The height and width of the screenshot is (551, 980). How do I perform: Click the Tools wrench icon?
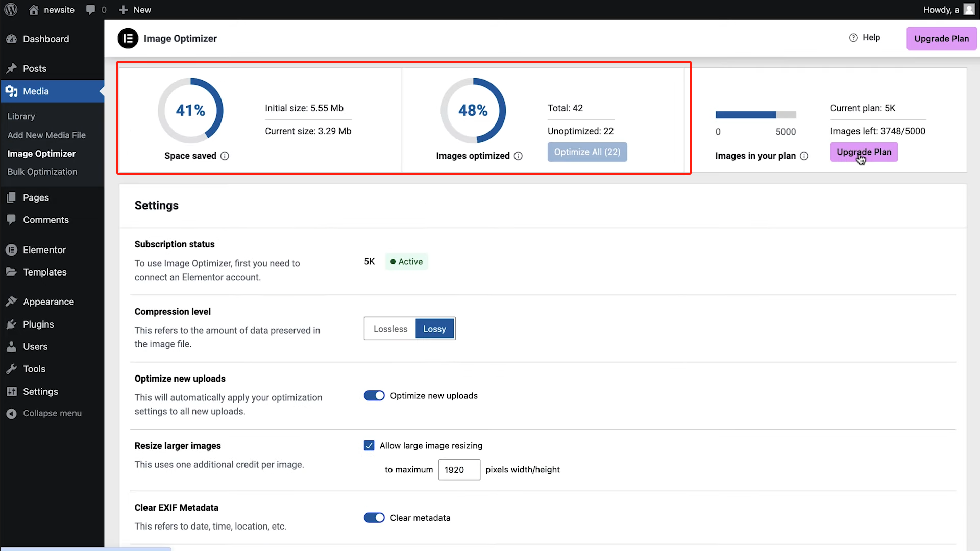coord(11,369)
